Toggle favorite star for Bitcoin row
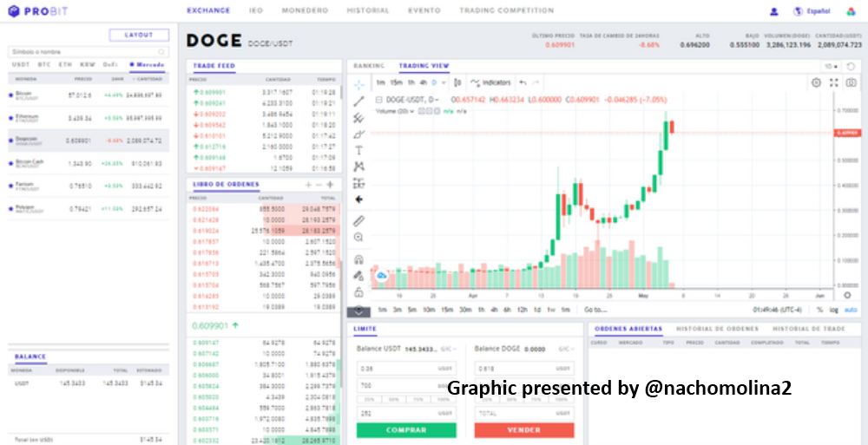 click(x=10, y=95)
